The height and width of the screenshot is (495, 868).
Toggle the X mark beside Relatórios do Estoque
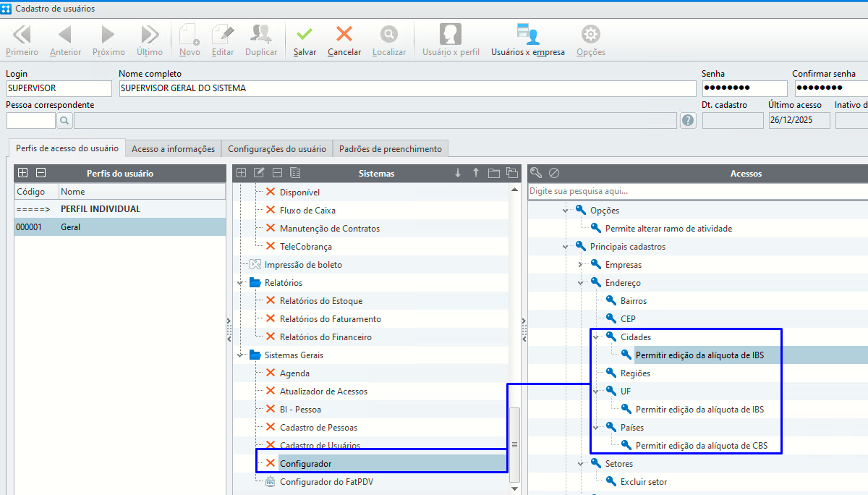(271, 301)
